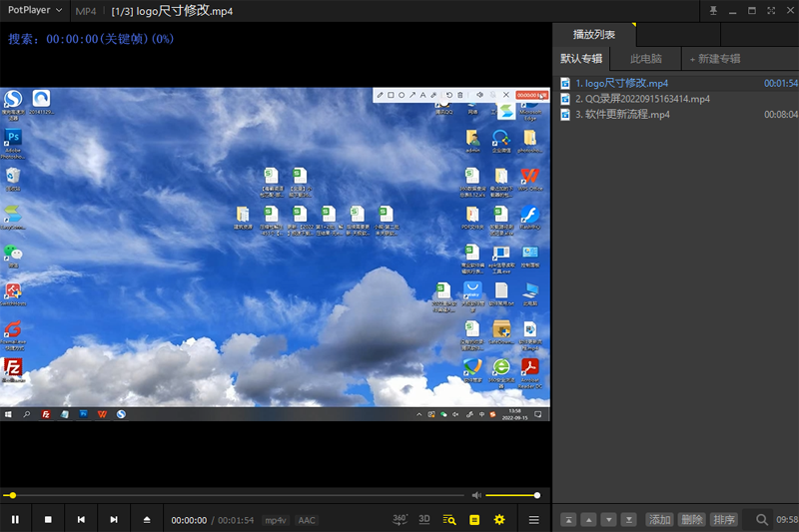Stop the video playback

pos(48,520)
